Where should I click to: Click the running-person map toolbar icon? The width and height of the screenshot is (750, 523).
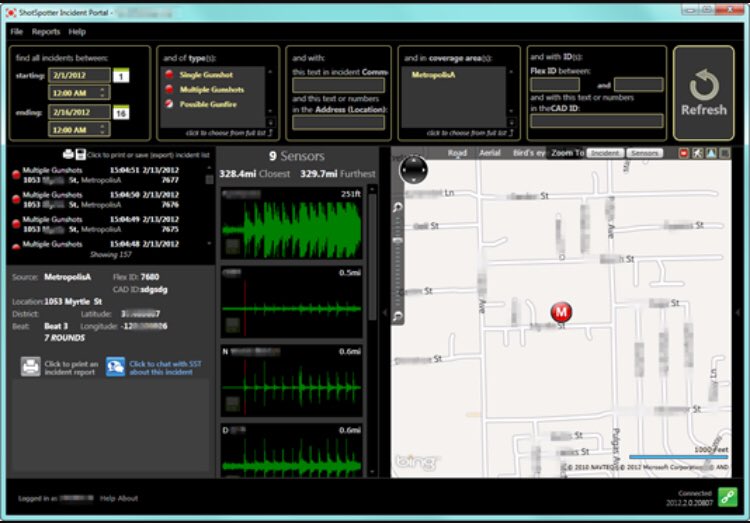tap(697, 153)
